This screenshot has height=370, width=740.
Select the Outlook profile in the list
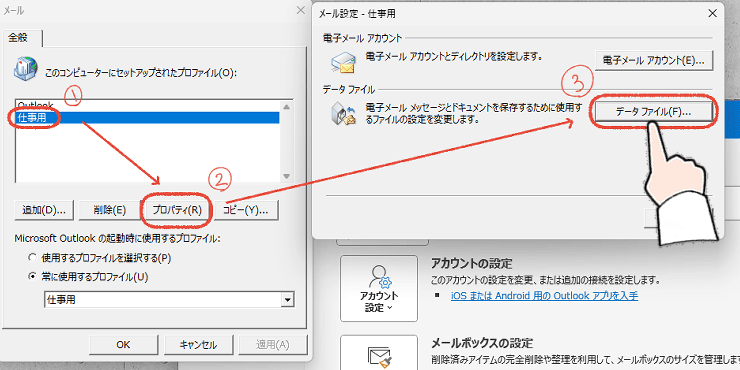148,106
